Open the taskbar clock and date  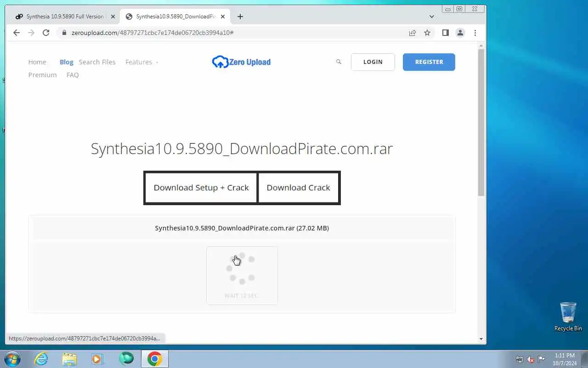pyautogui.click(x=565, y=359)
